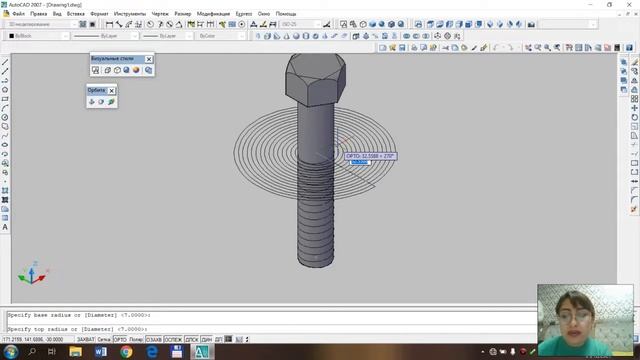Click the Undo arrow in Standard toolbar

(x=496, y=48)
